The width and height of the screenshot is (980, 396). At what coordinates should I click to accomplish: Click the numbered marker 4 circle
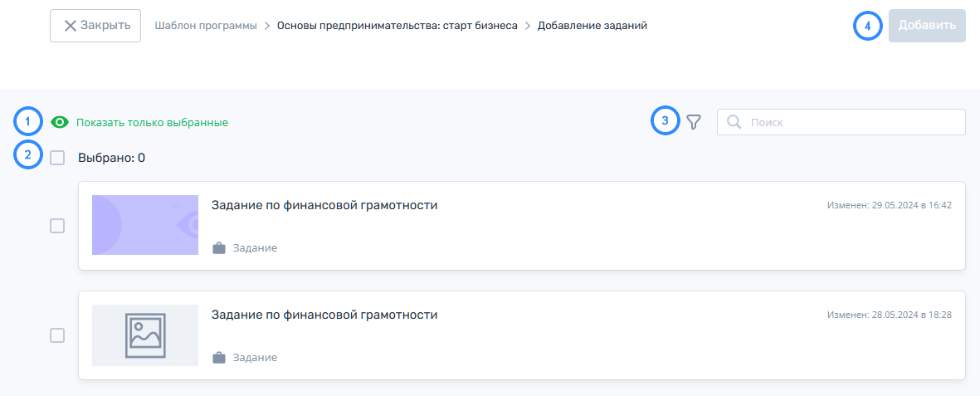[x=867, y=26]
